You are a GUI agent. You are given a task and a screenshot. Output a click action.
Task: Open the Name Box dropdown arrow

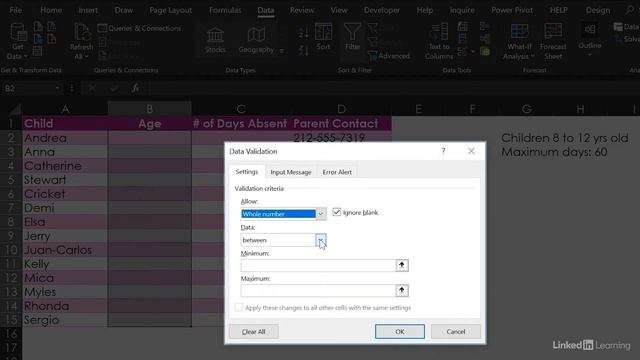pos(57,88)
